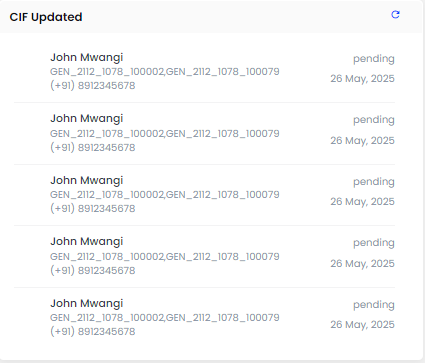Open the second John Mwangi entry
The height and width of the screenshot is (363, 425).
tap(204, 133)
